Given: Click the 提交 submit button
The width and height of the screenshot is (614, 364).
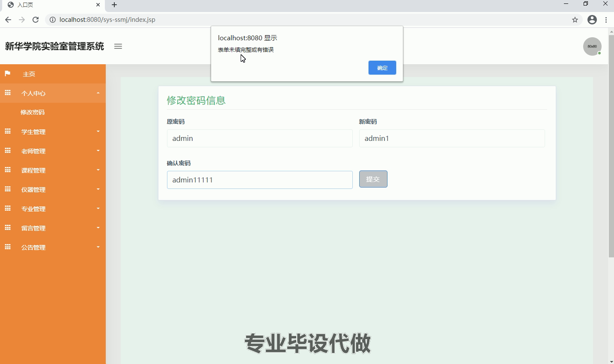Looking at the screenshot, I should click(373, 179).
